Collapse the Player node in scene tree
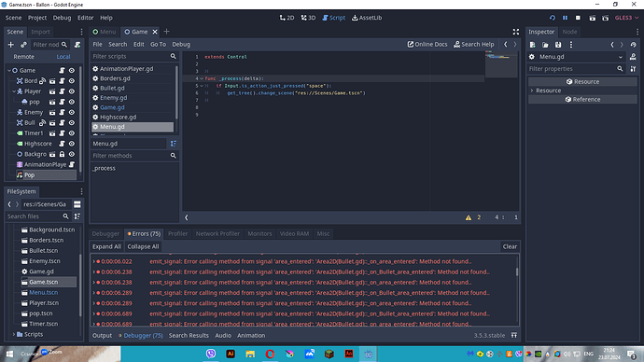 point(14,91)
